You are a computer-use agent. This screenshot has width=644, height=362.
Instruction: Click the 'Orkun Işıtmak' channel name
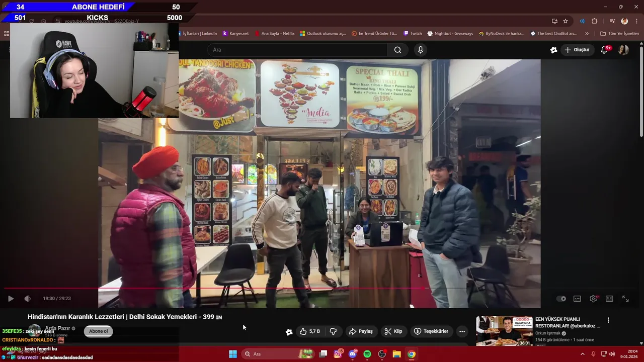tap(548, 333)
